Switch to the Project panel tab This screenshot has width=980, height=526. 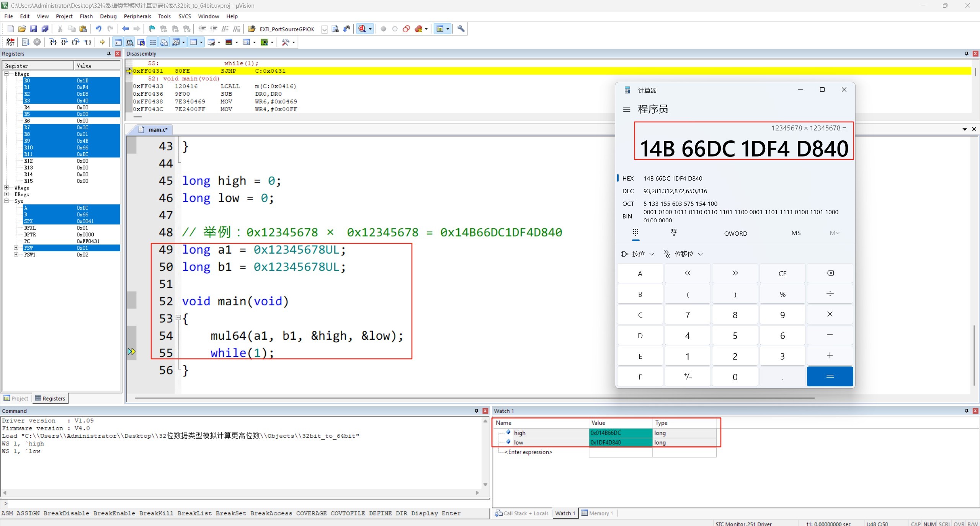coord(16,398)
